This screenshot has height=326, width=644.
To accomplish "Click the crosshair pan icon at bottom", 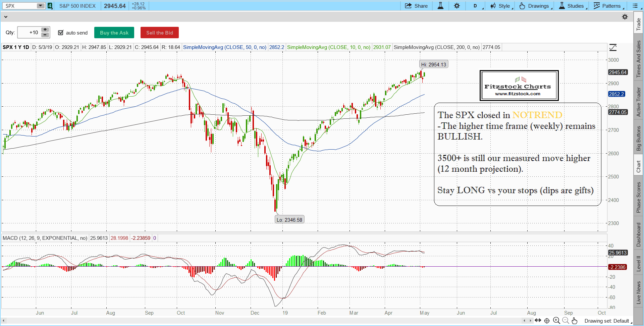I will click(x=547, y=321).
